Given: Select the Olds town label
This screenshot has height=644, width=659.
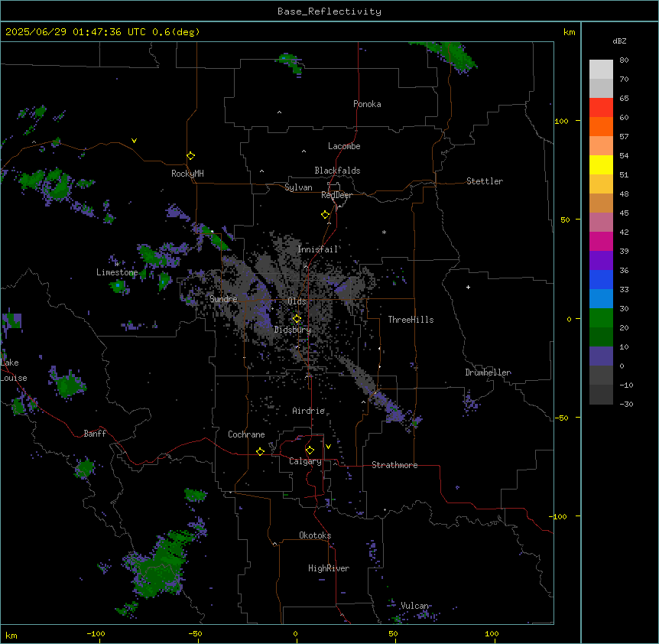Looking at the screenshot, I should point(297,301).
